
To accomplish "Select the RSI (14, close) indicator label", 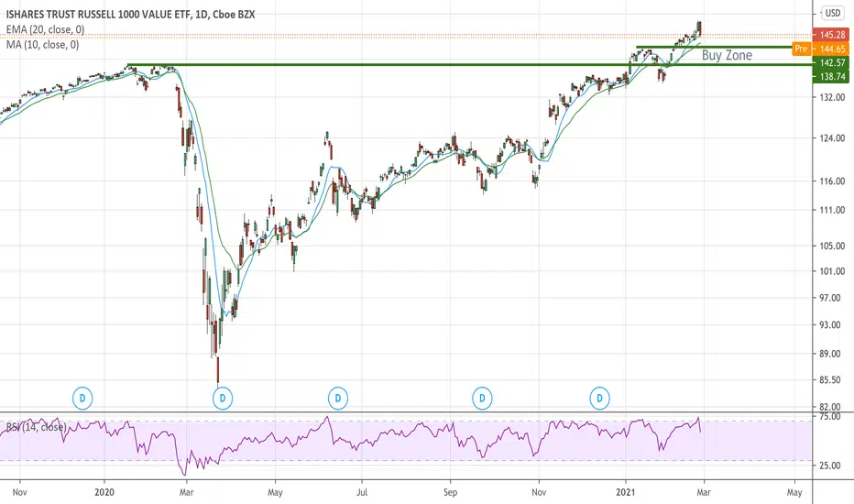I will [x=36, y=427].
